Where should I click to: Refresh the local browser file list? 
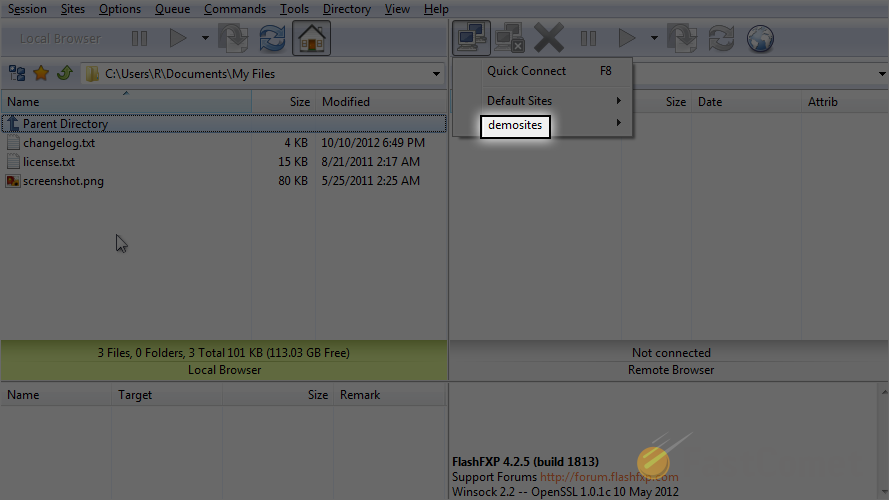(272, 38)
